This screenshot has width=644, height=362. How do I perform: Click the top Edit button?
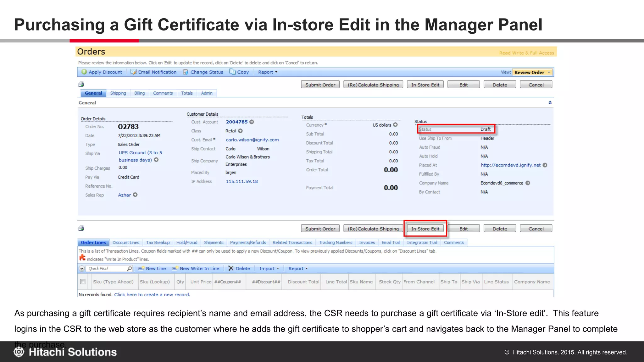pos(464,85)
